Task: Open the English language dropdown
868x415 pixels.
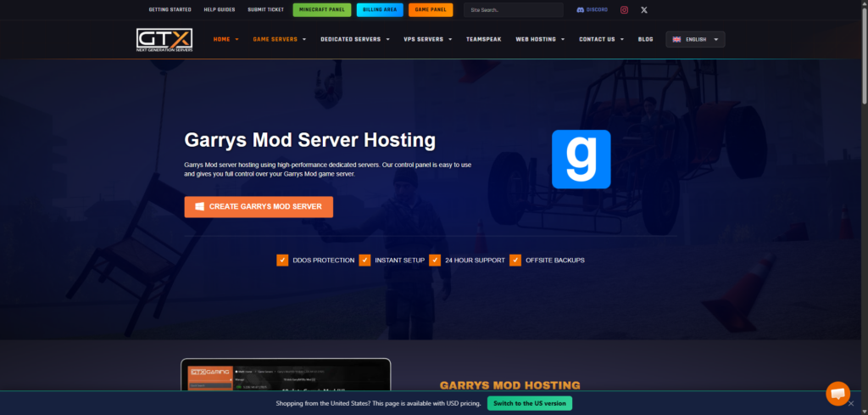Action: click(x=695, y=39)
